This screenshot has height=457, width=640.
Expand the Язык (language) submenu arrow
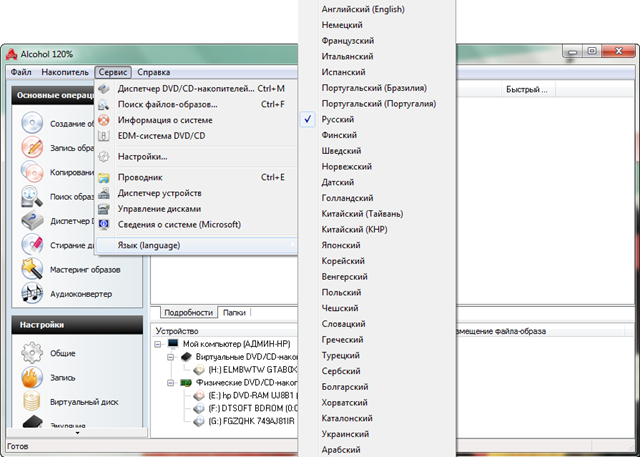pyautogui.click(x=292, y=245)
